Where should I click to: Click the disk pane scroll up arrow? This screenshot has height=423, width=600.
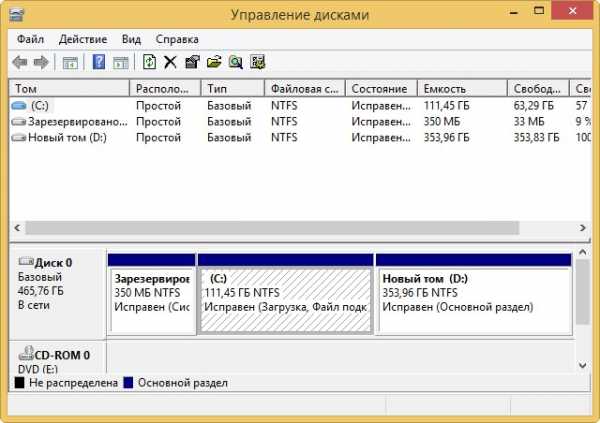pyautogui.click(x=582, y=252)
